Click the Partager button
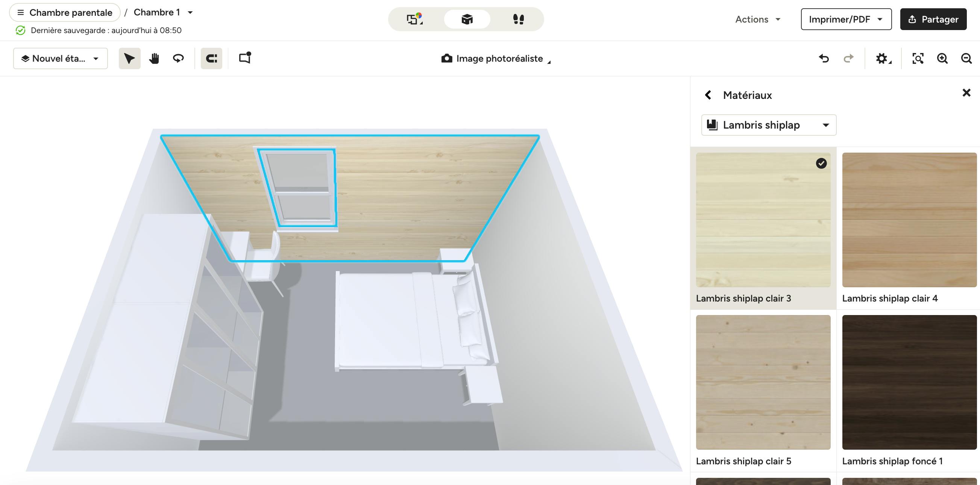 [933, 19]
